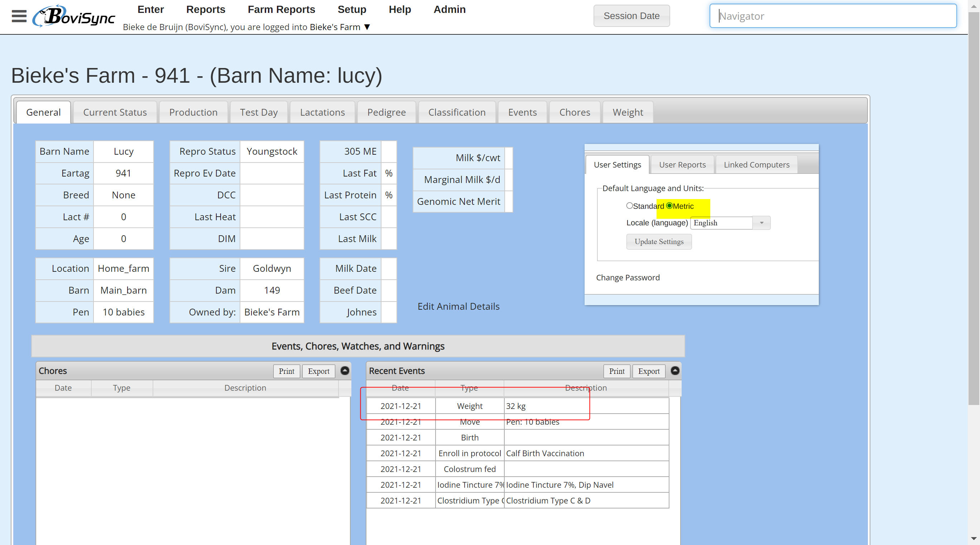Switch to the Classification tab

coord(457,112)
